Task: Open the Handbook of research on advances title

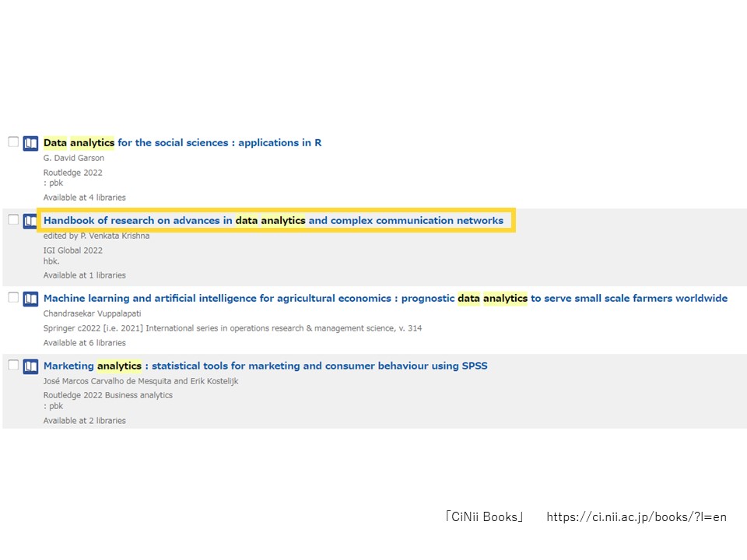Action: pyautogui.click(x=273, y=221)
